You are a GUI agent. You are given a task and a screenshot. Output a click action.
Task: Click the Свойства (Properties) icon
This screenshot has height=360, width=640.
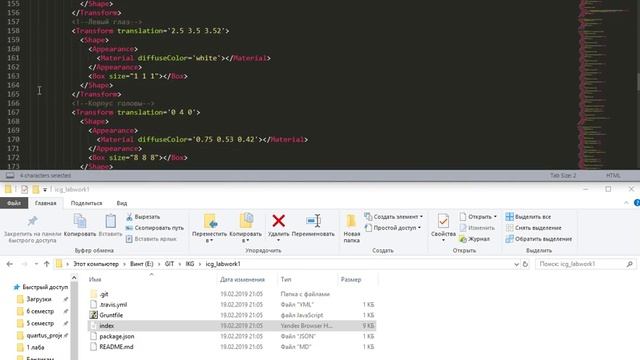point(443,221)
